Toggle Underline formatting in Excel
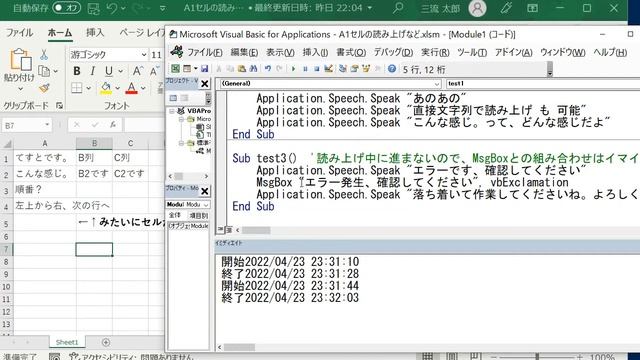640x360 pixels. click(109, 71)
